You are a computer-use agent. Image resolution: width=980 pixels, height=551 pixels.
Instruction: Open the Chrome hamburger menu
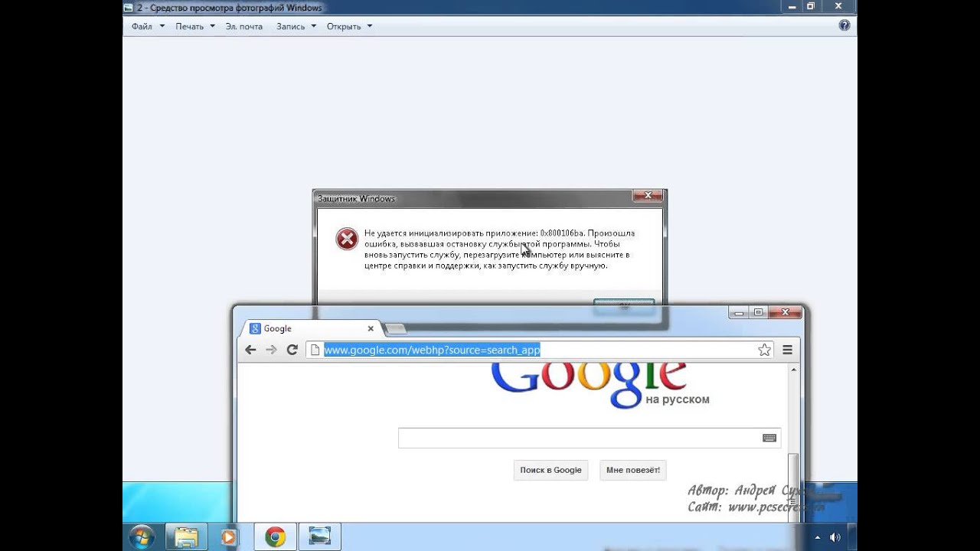pos(787,350)
